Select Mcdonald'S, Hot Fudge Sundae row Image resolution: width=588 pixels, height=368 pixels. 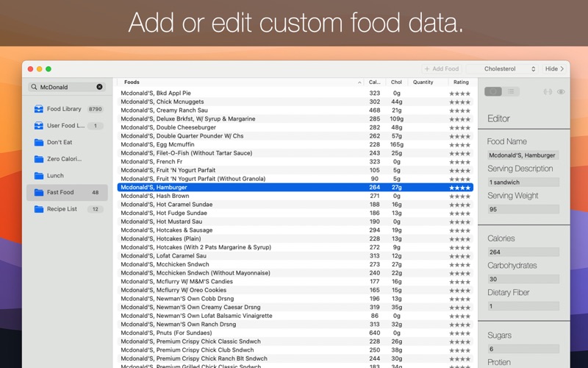(295, 213)
